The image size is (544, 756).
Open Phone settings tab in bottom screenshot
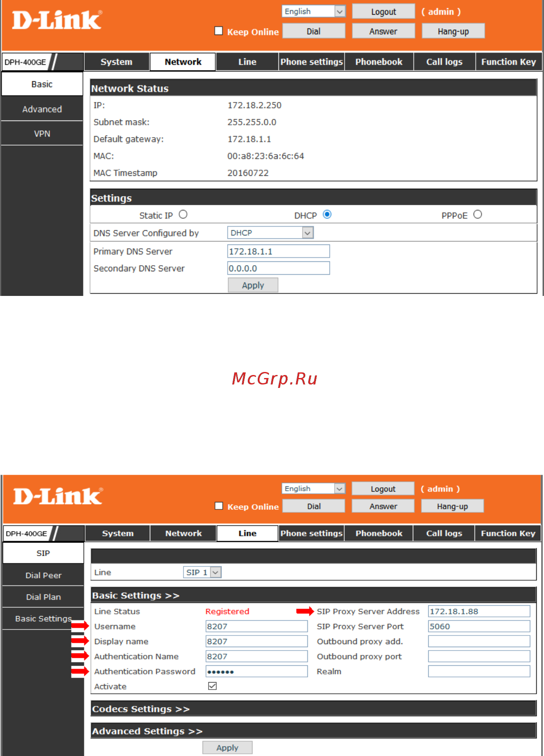pyautogui.click(x=312, y=533)
